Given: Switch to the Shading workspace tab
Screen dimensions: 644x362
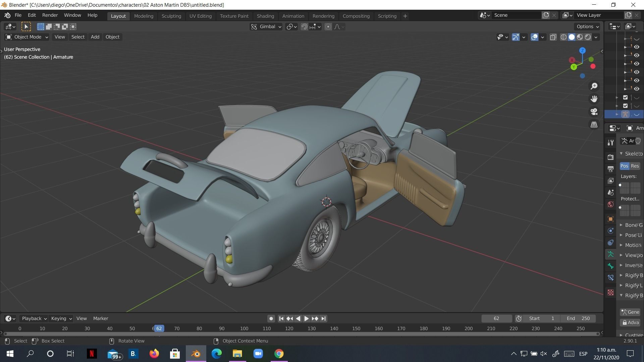Looking at the screenshot, I should 265,16.
